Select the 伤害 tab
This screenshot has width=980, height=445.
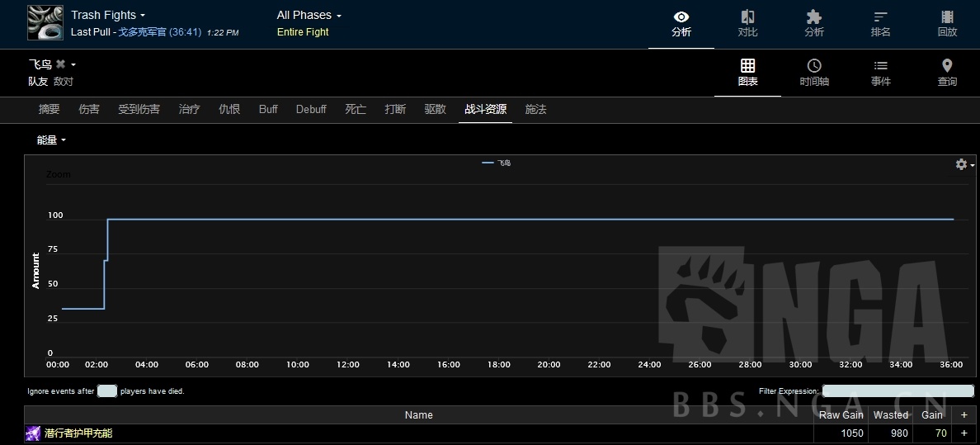coord(89,110)
